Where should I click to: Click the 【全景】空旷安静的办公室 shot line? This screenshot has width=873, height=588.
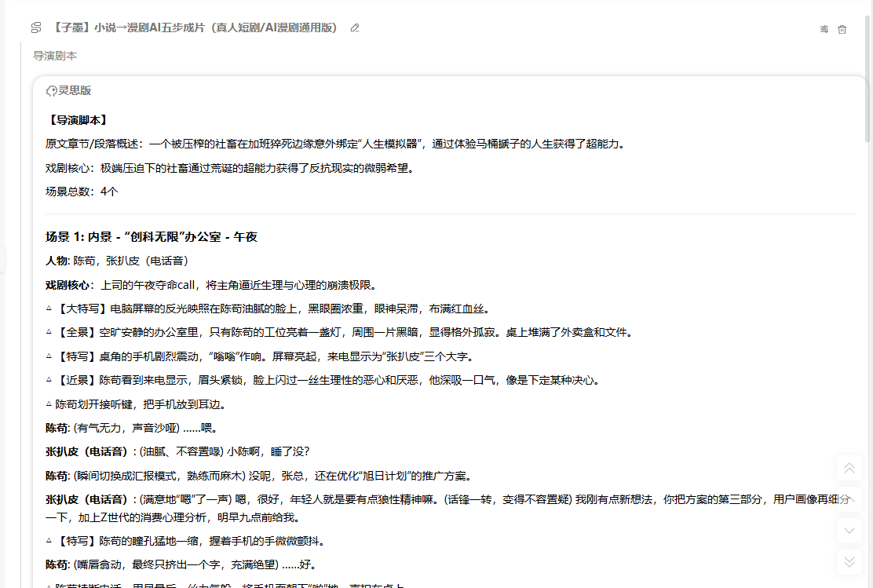click(341, 333)
